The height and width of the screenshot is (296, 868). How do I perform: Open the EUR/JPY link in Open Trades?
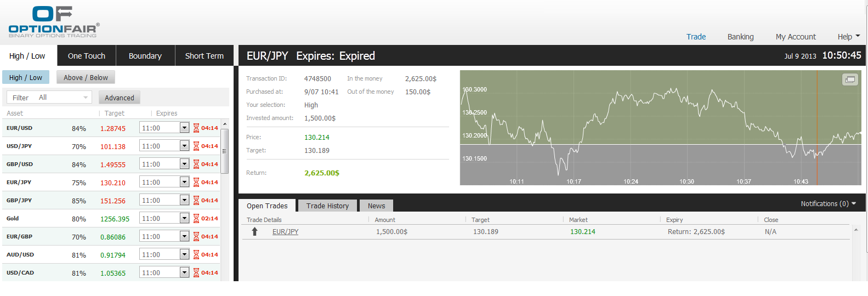(286, 232)
